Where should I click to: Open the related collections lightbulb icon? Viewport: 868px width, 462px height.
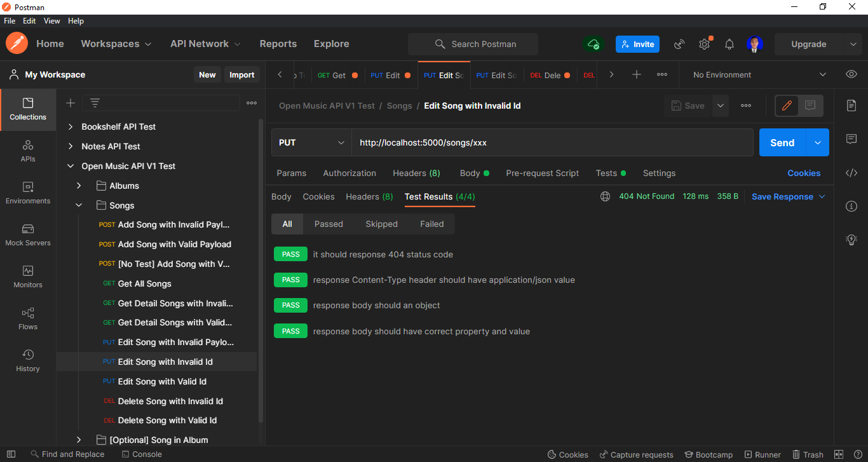tap(851, 240)
